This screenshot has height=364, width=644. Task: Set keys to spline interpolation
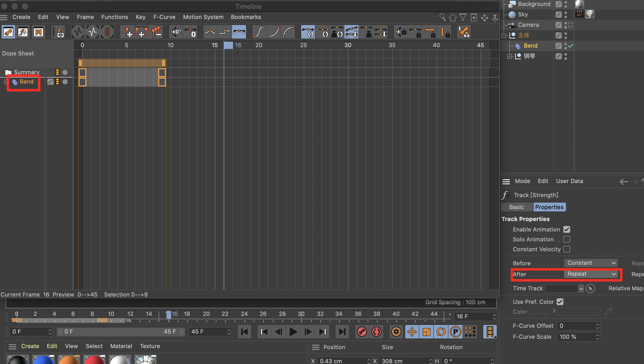[x=239, y=32]
